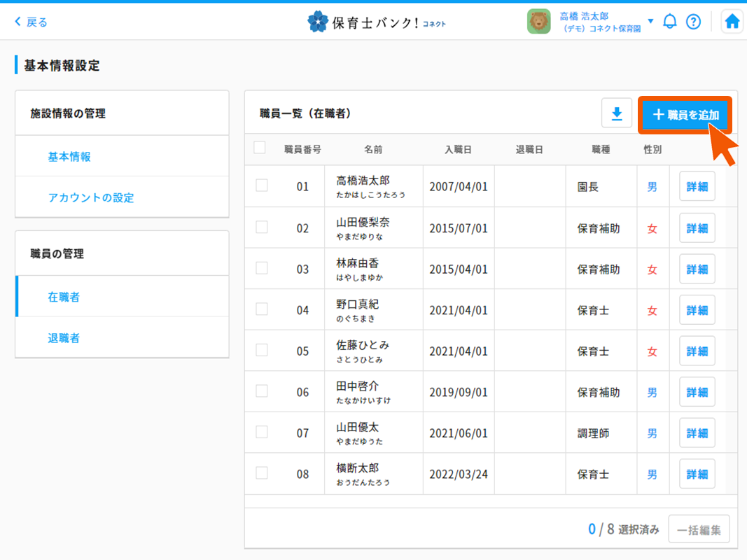Select checkbox for staff 04 野口真紀

point(262,309)
